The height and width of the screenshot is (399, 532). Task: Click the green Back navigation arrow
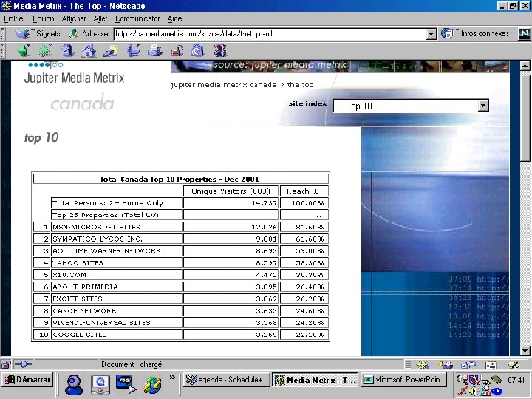tap(24, 51)
